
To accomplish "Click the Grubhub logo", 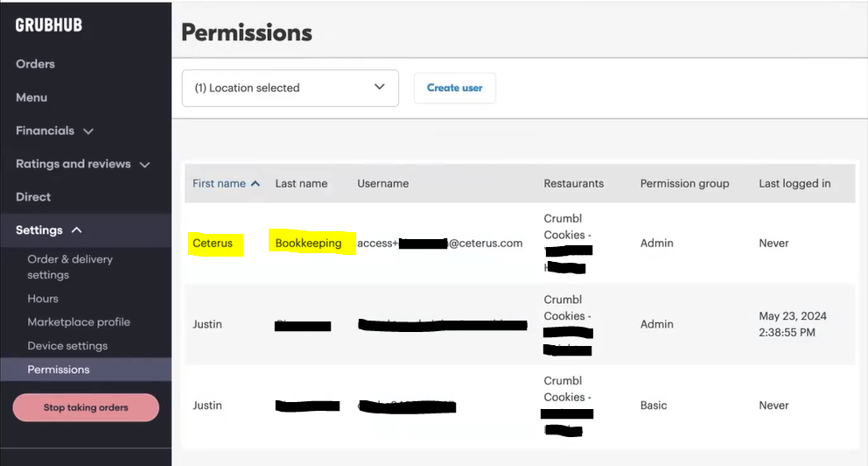I will pyautogui.click(x=49, y=25).
